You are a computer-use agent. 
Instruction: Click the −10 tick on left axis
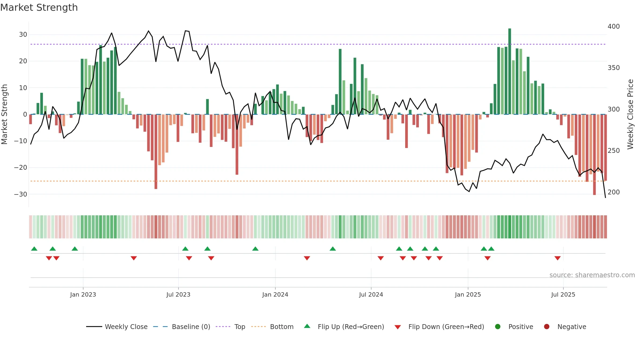pyautogui.click(x=20, y=141)
